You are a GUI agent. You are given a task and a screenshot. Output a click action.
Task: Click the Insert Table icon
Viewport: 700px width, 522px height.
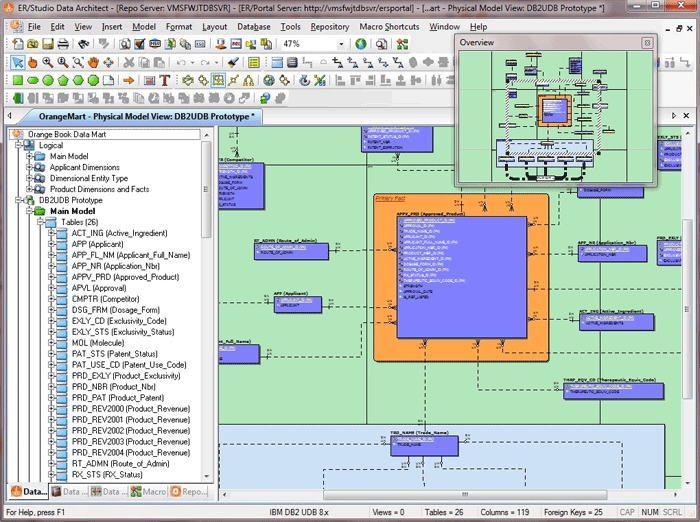point(277,62)
